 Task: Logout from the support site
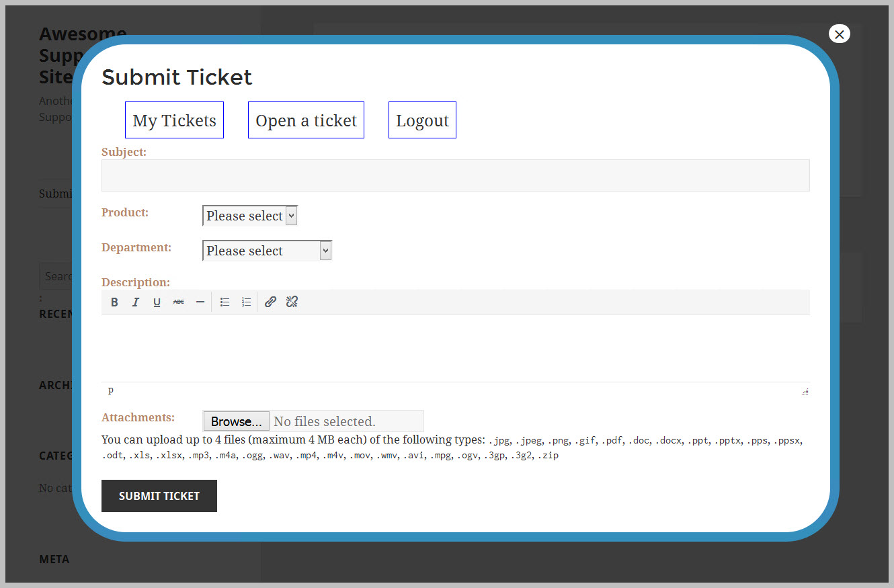[422, 120]
